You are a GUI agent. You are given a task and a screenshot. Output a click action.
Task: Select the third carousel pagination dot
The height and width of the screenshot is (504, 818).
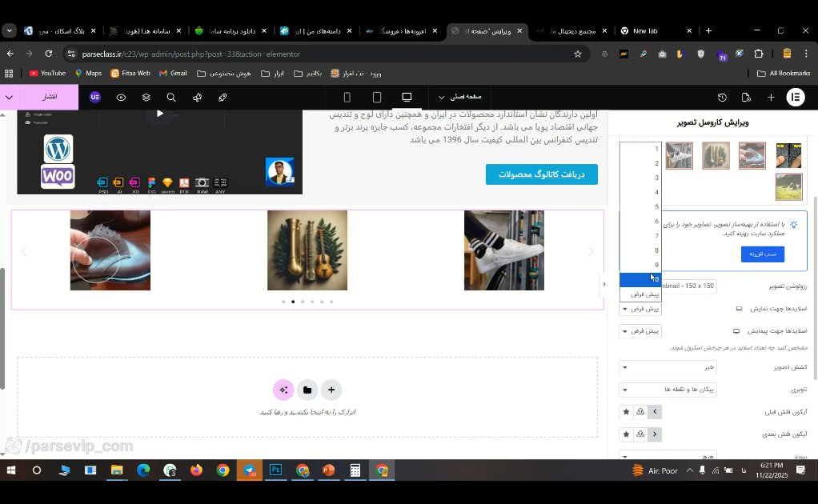[x=303, y=302]
